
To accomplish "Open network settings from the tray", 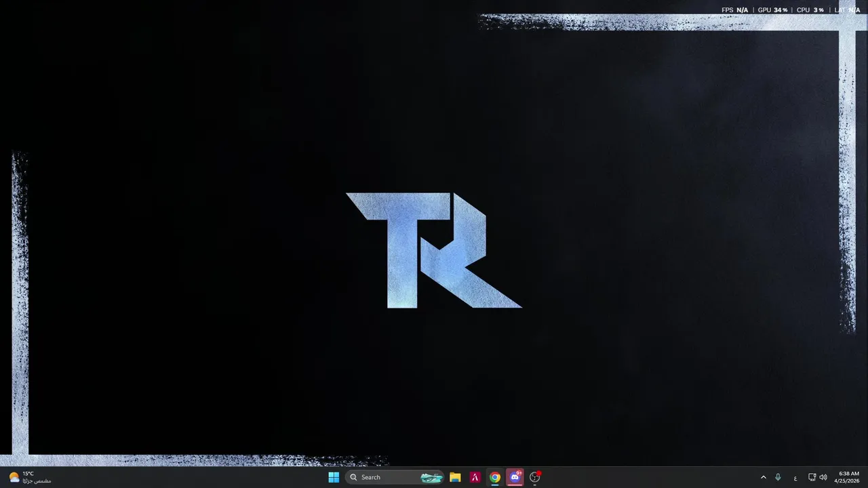I will click(812, 477).
